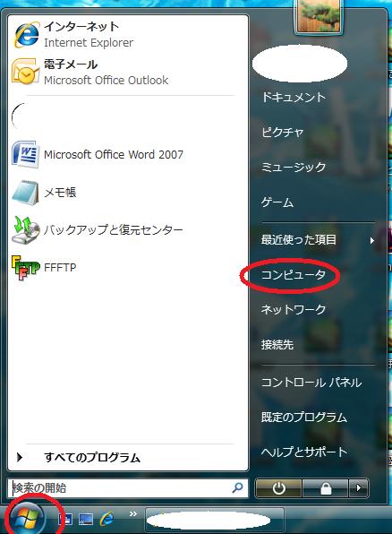This screenshot has height=534, width=392.
Task: Open ネットワーク
Action: (x=294, y=309)
